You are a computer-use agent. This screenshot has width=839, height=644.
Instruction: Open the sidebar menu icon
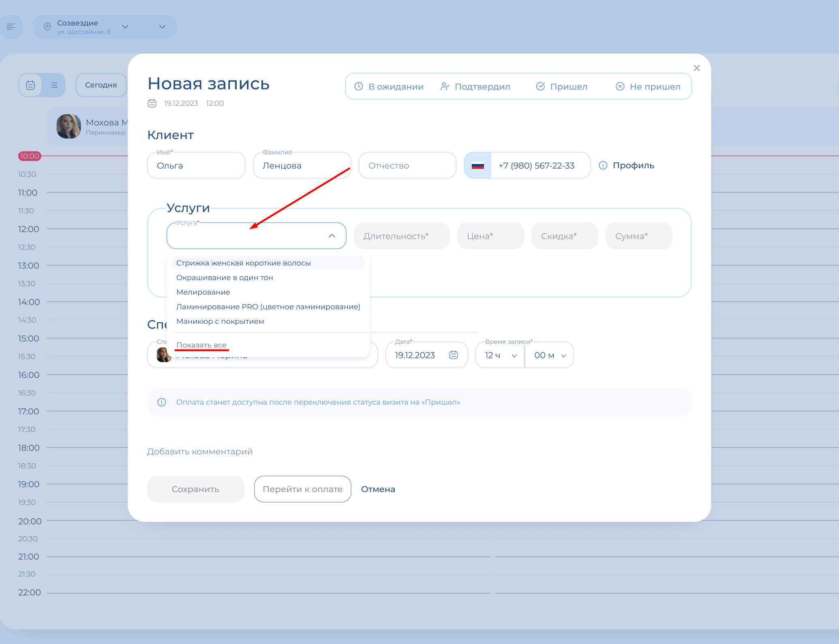(11, 27)
